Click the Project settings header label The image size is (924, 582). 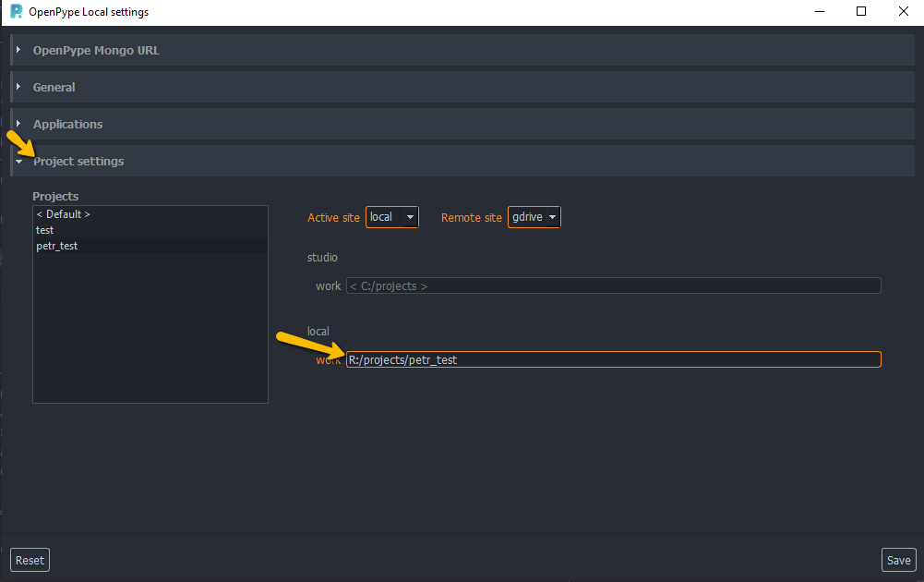point(78,161)
